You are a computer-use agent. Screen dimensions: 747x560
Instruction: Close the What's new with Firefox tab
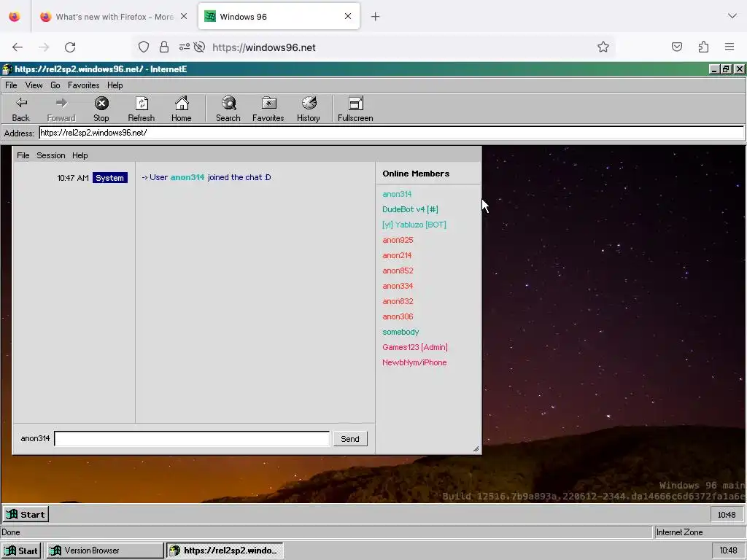pos(184,16)
